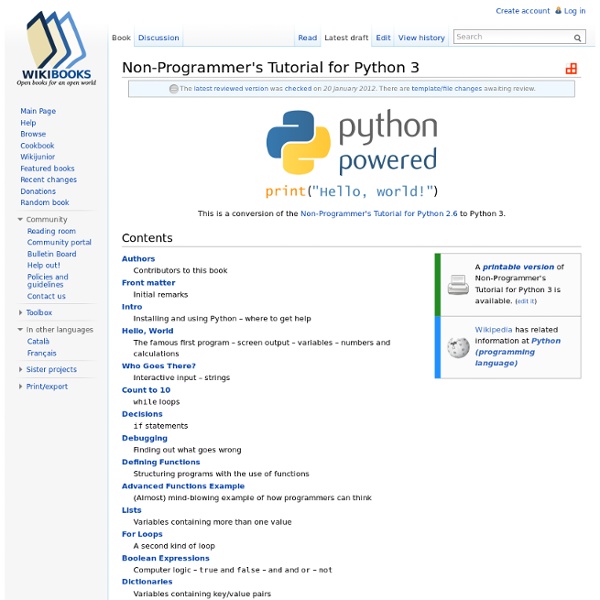Image resolution: width=600 pixels, height=600 pixels.
Task: Open the Main Page sidebar link
Action: [38, 111]
